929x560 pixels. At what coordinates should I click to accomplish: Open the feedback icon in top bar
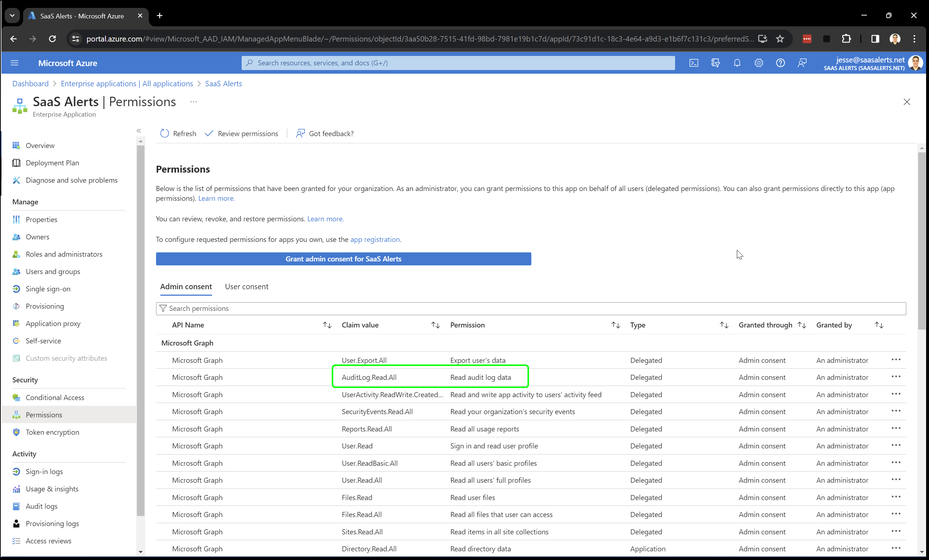click(x=802, y=63)
